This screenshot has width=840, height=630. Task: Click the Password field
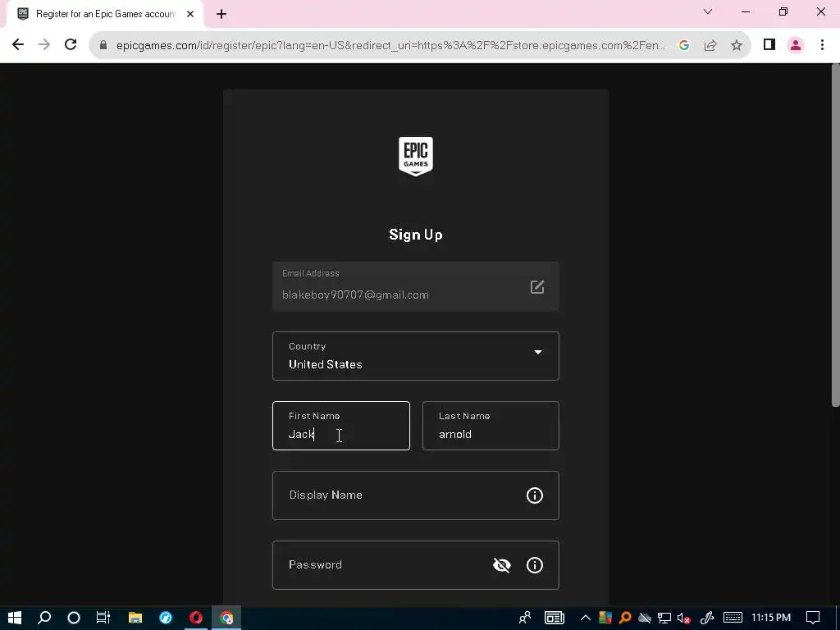click(416, 564)
